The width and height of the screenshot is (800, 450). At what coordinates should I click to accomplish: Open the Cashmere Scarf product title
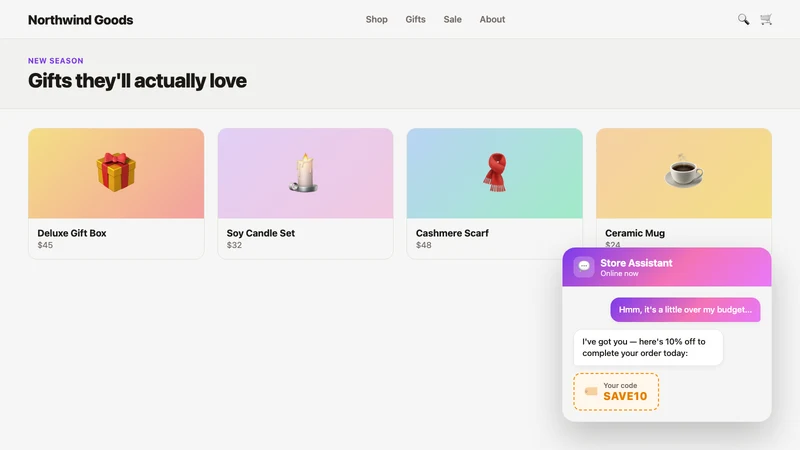(452, 233)
